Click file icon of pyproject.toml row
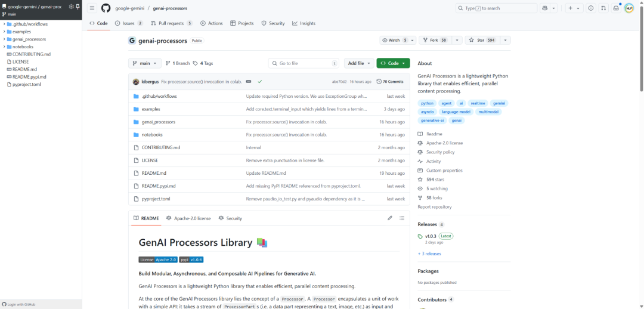Screen dimensions: 644x309 point(137,199)
